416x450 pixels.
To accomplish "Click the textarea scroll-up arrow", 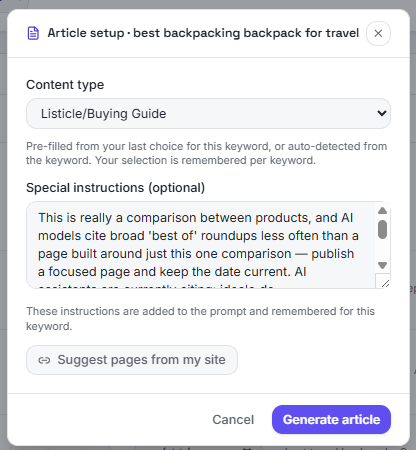I will [x=382, y=211].
